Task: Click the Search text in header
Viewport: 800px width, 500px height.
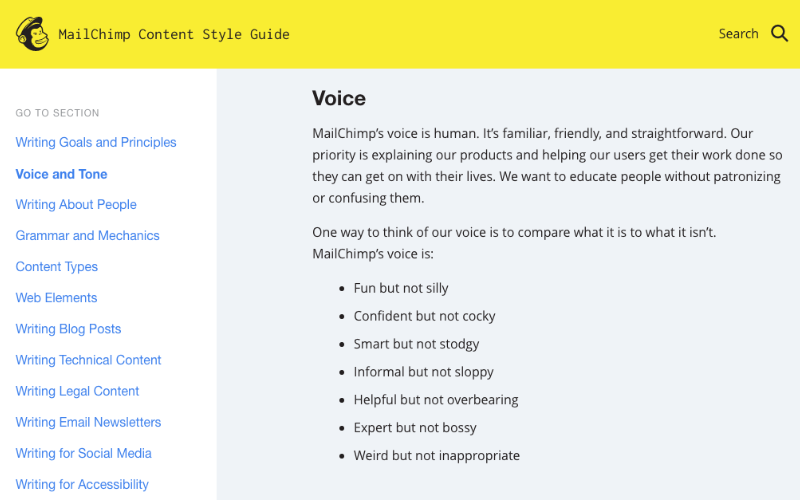Action: pos(738,34)
